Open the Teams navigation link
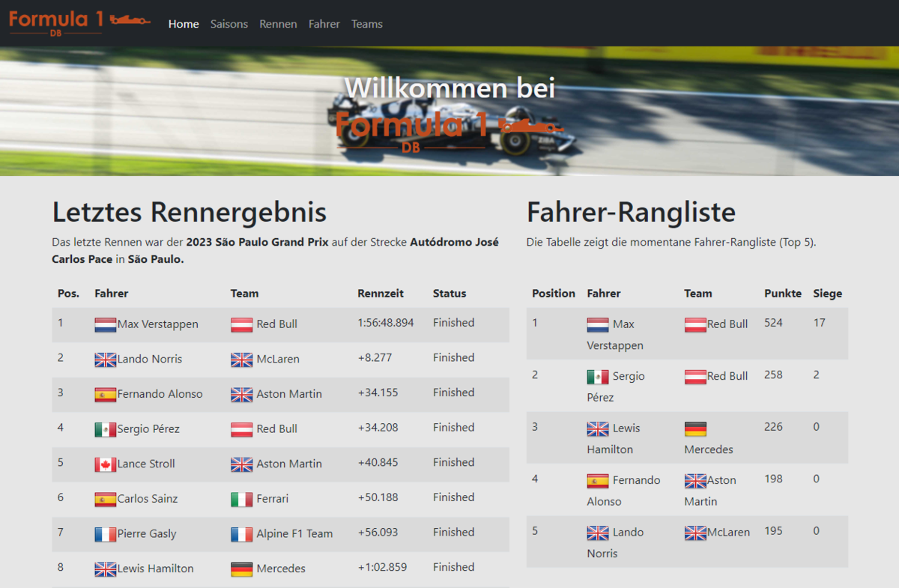The width and height of the screenshot is (899, 588). [367, 24]
